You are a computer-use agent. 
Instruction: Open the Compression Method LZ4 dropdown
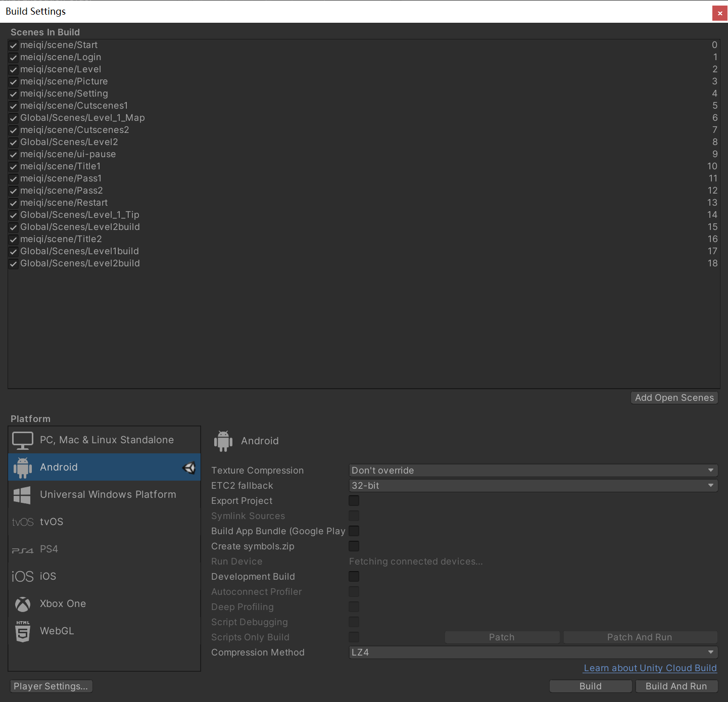(533, 652)
